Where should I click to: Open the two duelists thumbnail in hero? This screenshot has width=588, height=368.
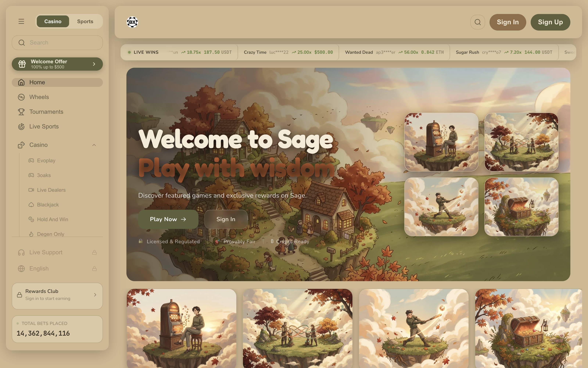(x=521, y=142)
